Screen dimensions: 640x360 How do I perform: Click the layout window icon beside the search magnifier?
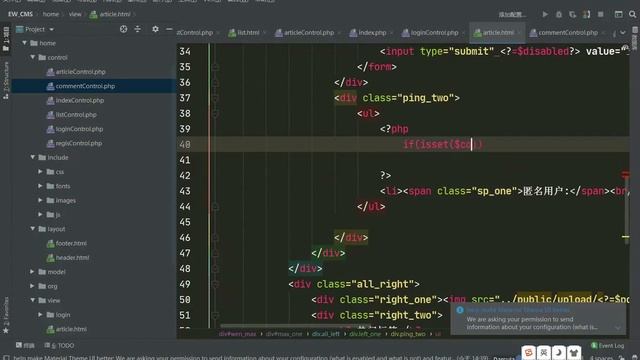click(x=618, y=14)
